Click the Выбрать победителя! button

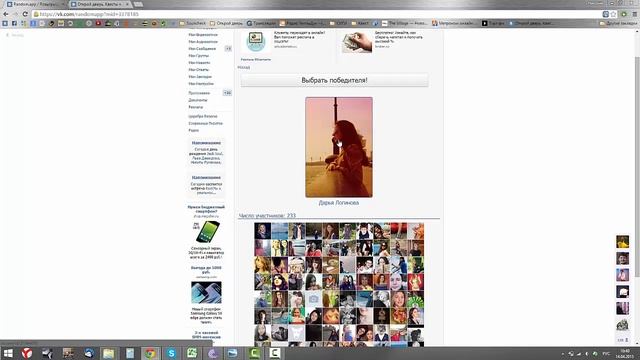click(x=334, y=80)
